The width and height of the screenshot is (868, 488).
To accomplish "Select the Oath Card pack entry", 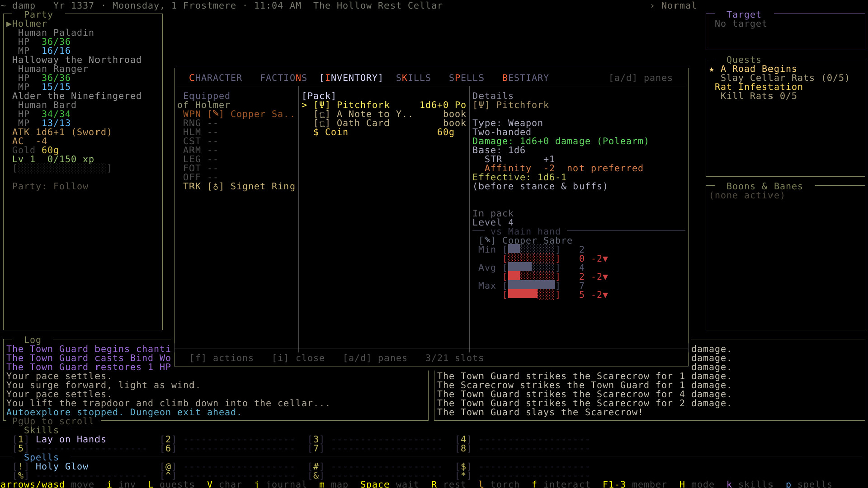I will tap(384, 123).
